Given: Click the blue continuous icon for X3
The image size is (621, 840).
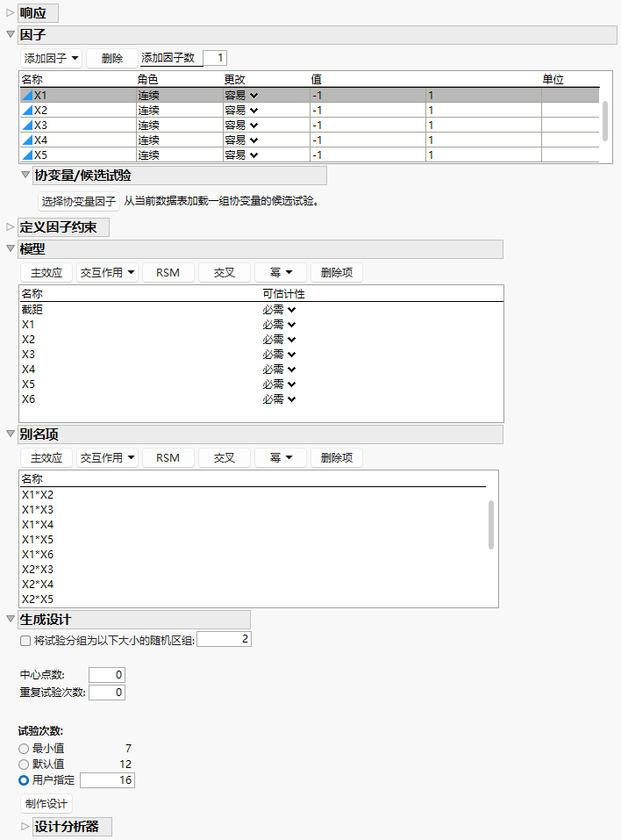Looking at the screenshot, I should 27,126.
